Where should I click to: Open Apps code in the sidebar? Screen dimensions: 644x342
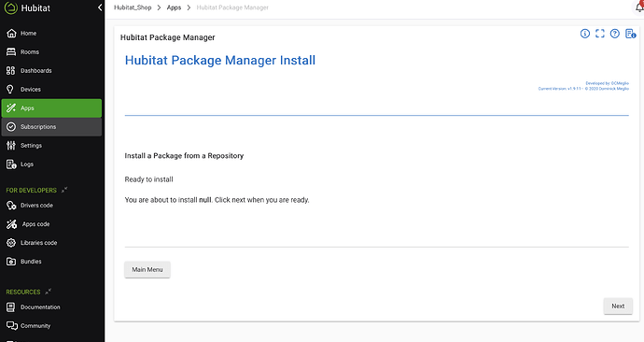(51, 224)
